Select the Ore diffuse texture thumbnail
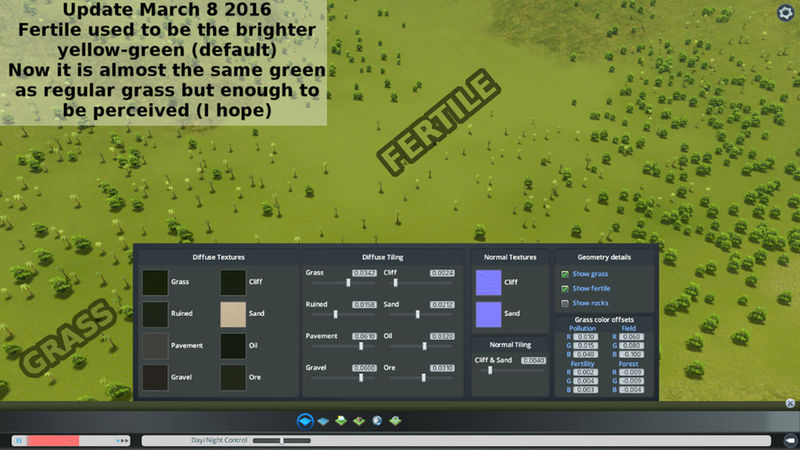800x450 pixels. coord(234,377)
